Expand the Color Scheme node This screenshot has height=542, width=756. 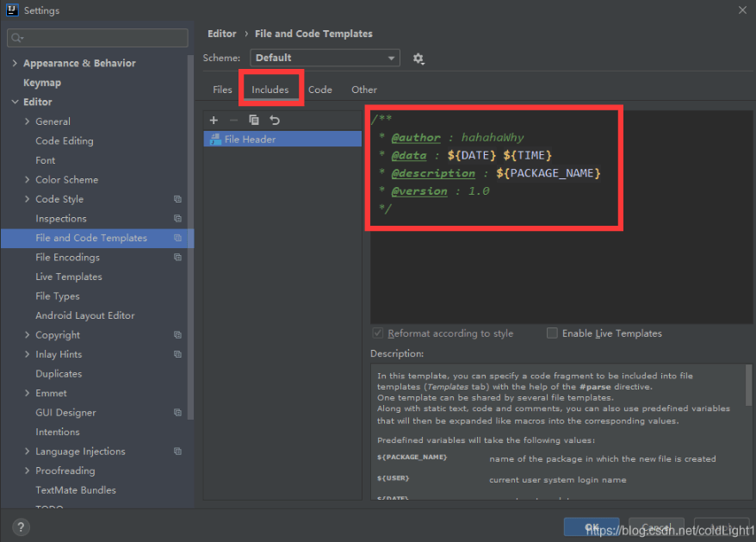(x=27, y=179)
